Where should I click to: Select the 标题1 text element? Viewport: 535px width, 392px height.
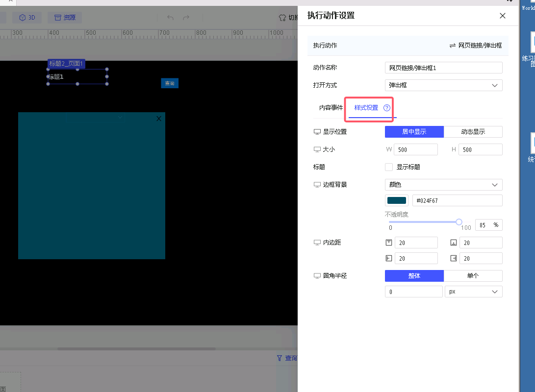click(77, 77)
